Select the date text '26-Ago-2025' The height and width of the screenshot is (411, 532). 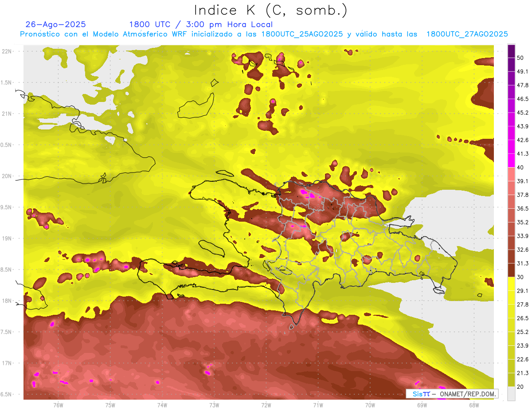tap(56, 24)
